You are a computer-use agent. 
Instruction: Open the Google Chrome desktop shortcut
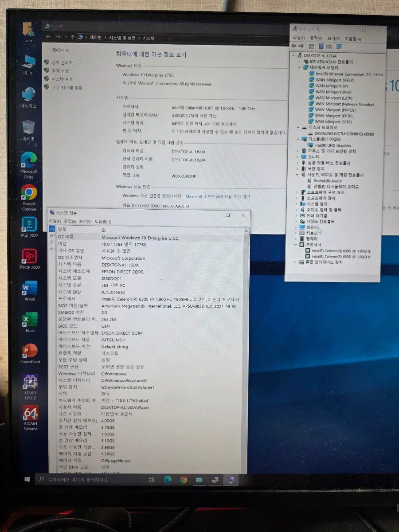[x=29, y=197]
